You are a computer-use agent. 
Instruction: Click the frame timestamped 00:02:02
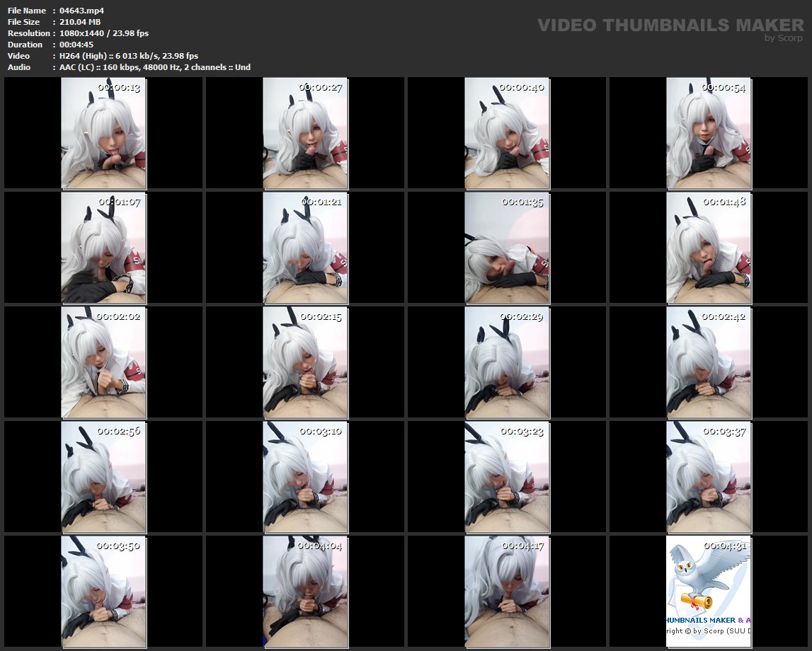103,362
